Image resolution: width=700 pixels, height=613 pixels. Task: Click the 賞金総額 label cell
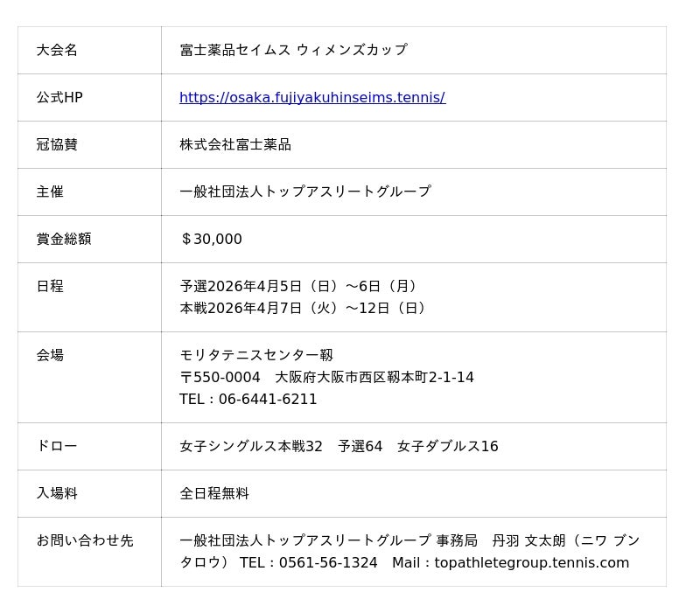tap(64, 239)
